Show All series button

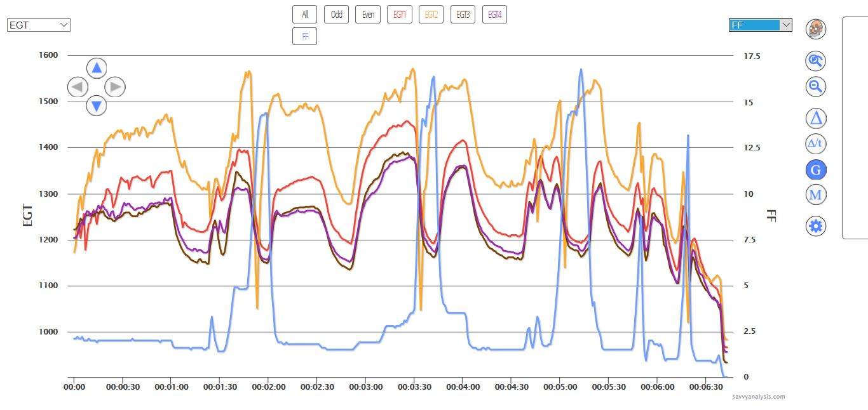click(305, 14)
